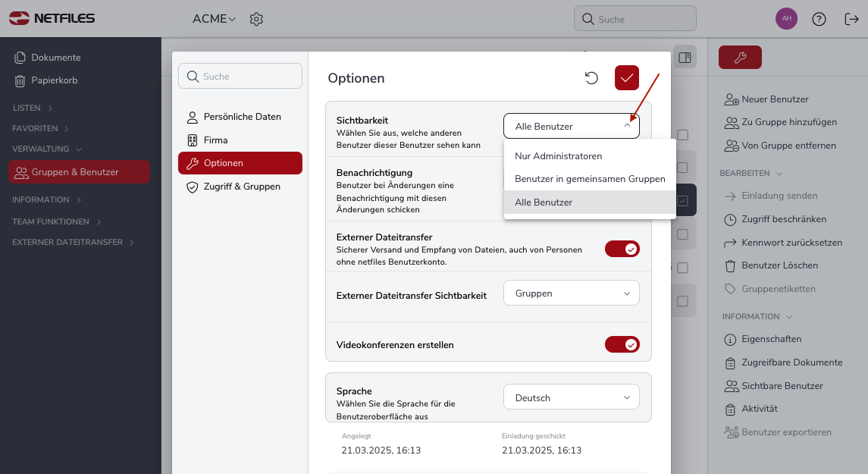Click Zugriff beschränken
Viewport: 868px width, 474px height.
775,219
